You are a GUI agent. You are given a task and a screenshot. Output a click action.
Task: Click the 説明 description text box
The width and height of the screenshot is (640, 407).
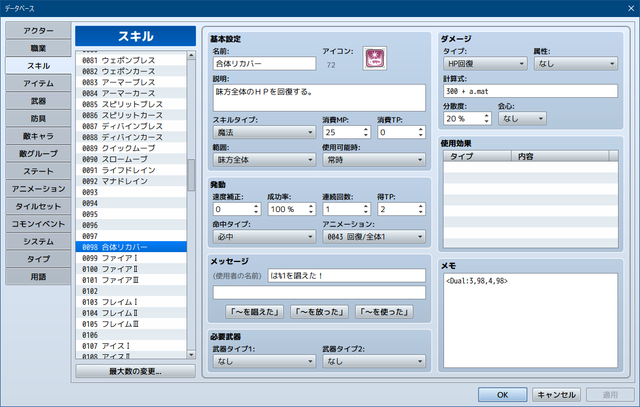(319, 98)
